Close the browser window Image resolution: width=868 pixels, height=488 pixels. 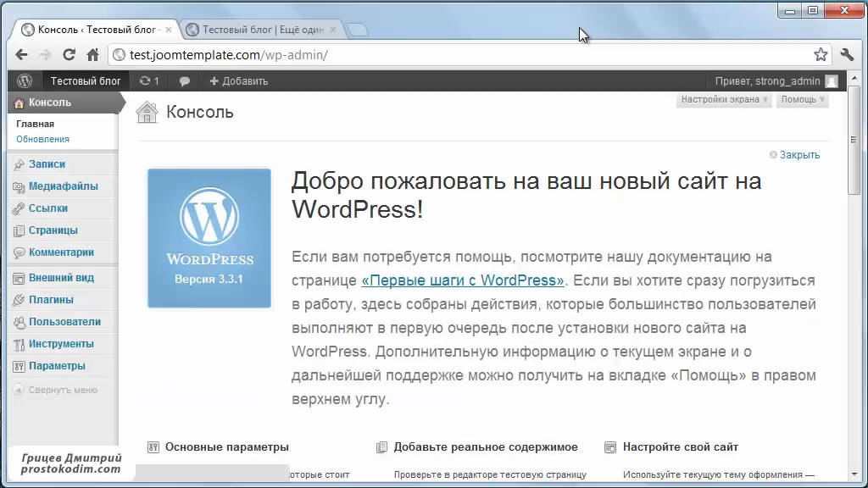coord(844,10)
